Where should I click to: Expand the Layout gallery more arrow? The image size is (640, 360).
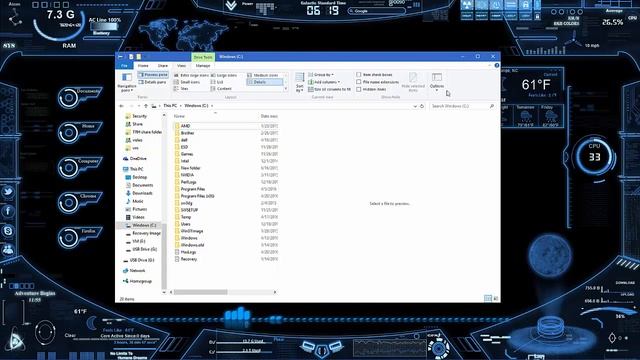click(286, 89)
